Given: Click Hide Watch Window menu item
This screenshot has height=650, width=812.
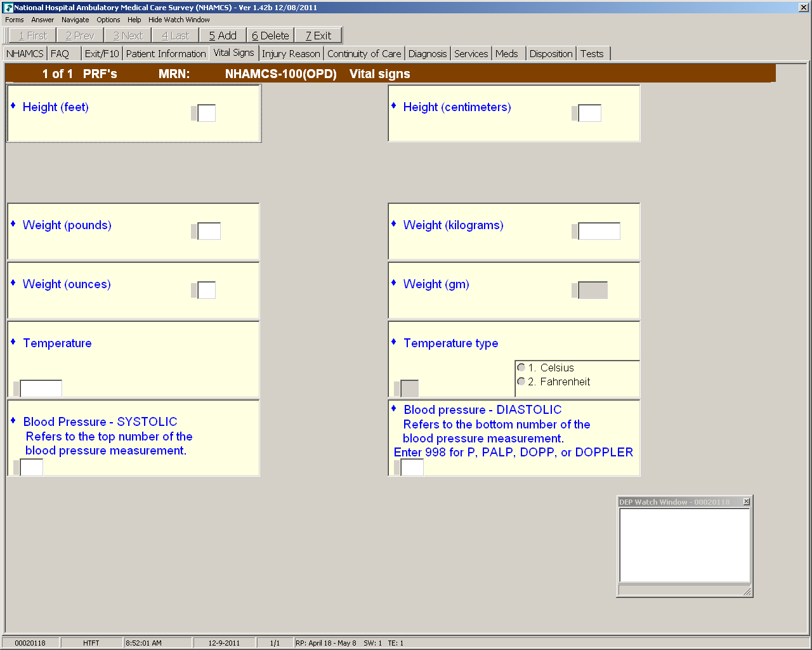Looking at the screenshot, I should coord(179,20).
